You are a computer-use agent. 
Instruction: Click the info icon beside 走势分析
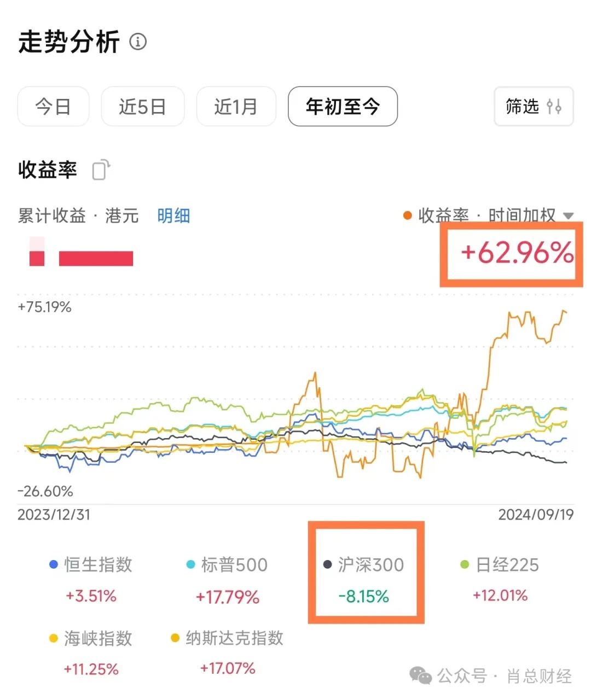coord(138,42)
